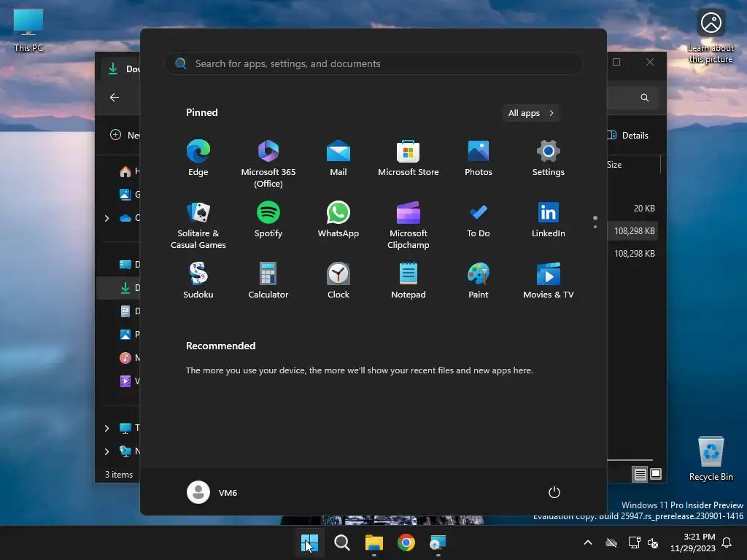The width and height of the screenshot is (747, 560).
Task: Select Home in Explorer navigation pane
Action: pos(128,171)
